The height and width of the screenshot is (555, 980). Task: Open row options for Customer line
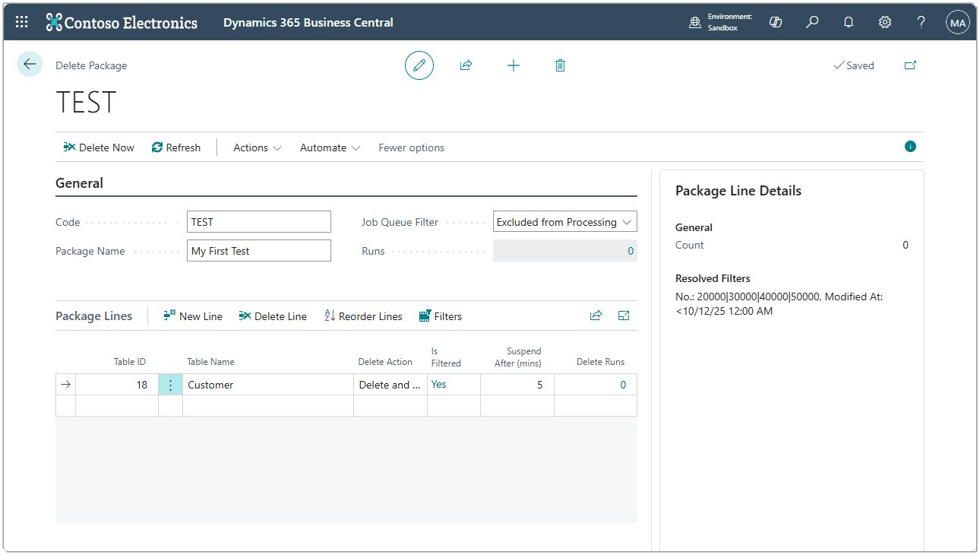coord(170,385)
